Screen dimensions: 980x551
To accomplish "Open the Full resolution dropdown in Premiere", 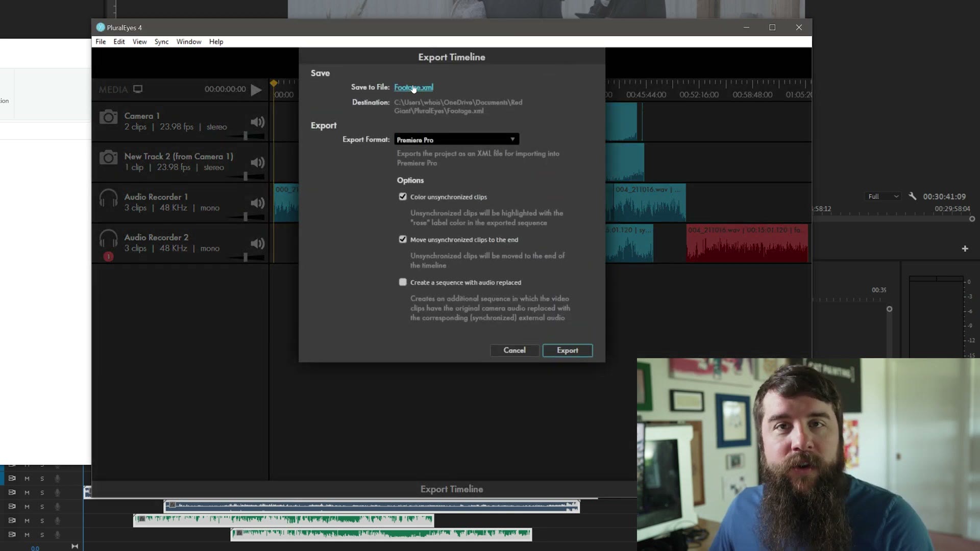I will [x=883, y=196].
